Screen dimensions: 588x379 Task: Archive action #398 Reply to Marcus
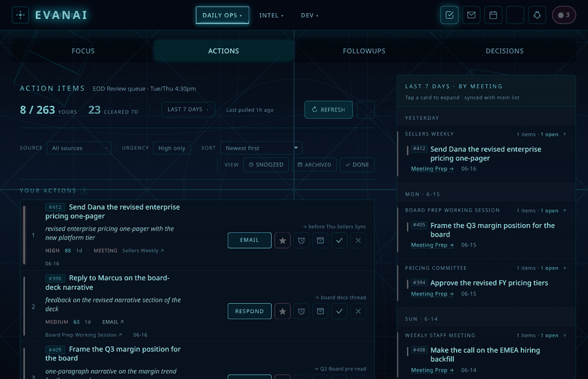[x=320, y=312]
